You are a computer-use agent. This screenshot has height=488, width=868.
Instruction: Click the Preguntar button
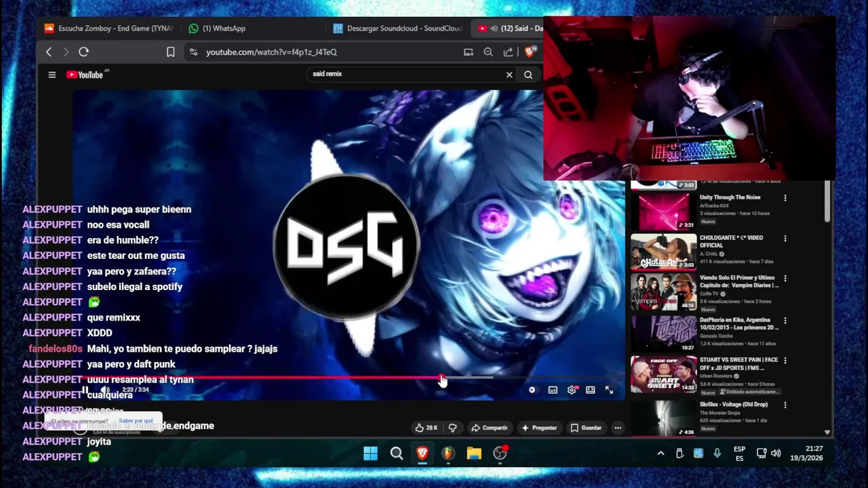(539, 428)
